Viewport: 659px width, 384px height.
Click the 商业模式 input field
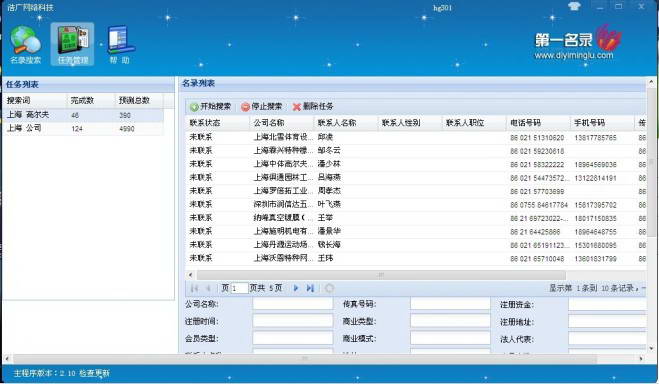click(450, 339)
